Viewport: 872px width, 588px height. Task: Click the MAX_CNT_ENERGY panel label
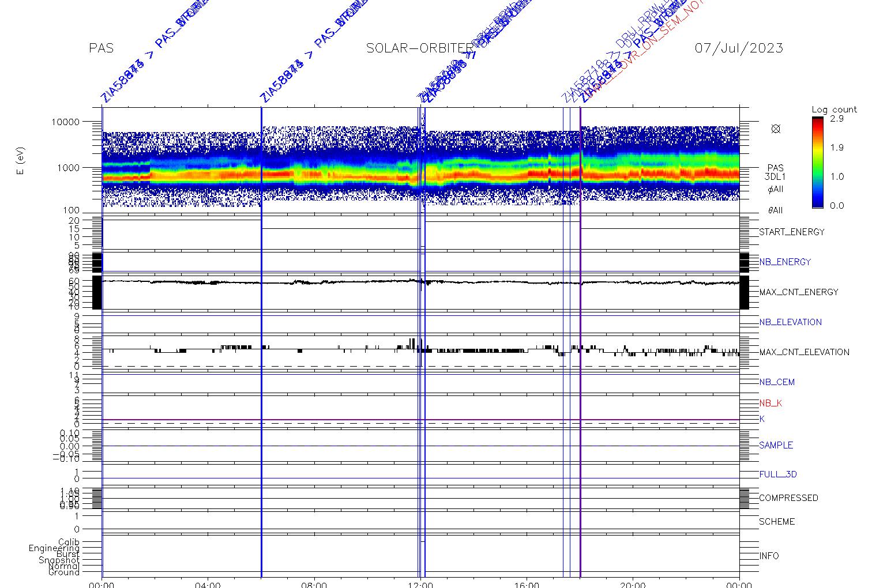click(799, 292)
